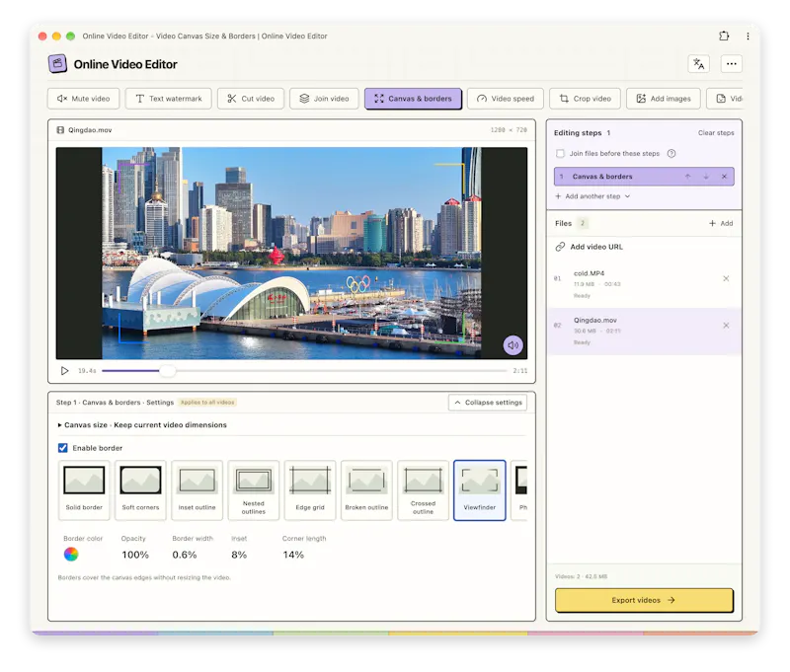Click the Border width value 0.6%

point(185,555)
